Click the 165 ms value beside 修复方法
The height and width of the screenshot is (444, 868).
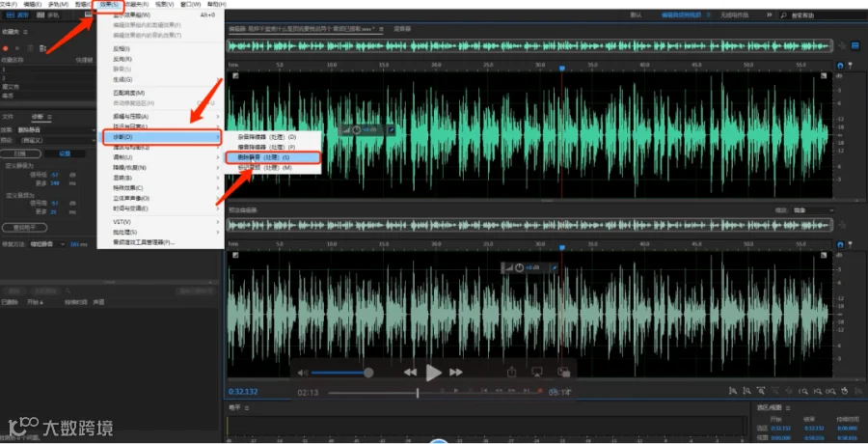pos(75,244)
